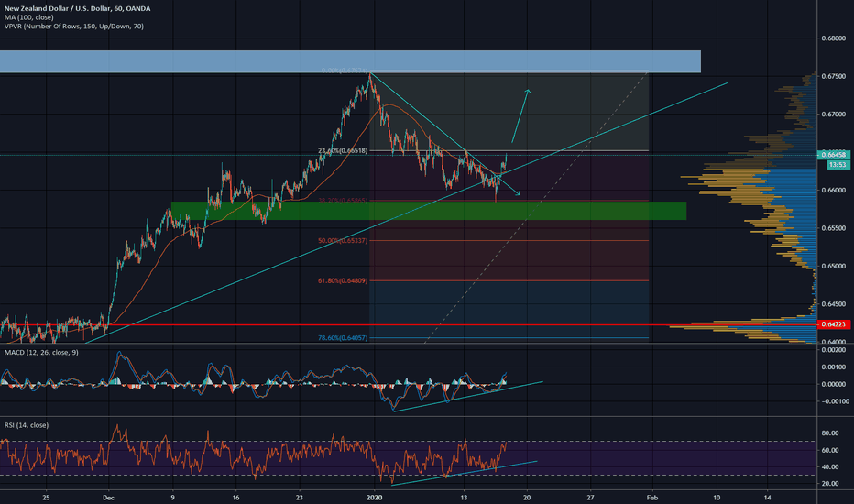
Task: Click the red 0.64223 price label
Action: (x=838, y=324)
